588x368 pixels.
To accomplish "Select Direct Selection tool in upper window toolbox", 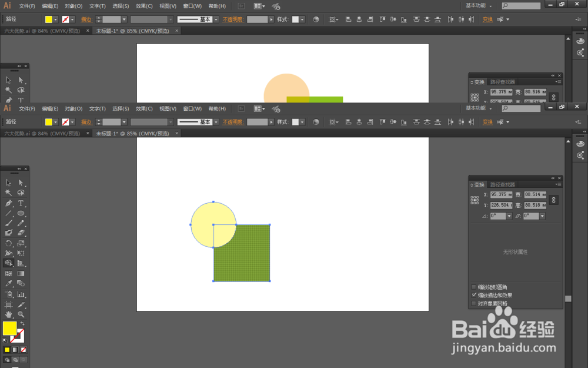I will click(x=21, y=80).
